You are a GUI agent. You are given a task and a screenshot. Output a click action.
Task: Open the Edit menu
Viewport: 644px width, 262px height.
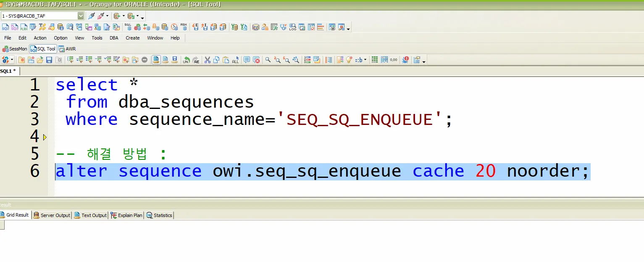pyautogui.click(x=22, y=38)
